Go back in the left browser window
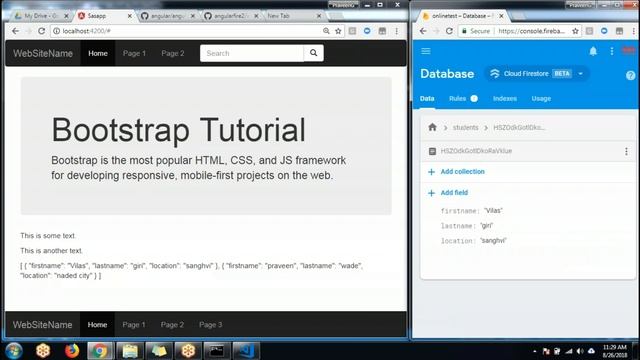 pyautogui.click(x=15, y=31)
